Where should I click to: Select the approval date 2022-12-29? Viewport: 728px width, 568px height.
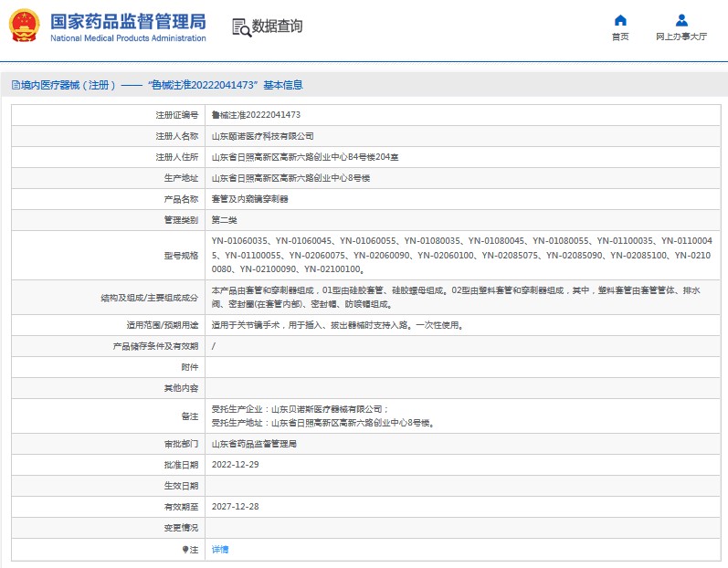point(236,465)
